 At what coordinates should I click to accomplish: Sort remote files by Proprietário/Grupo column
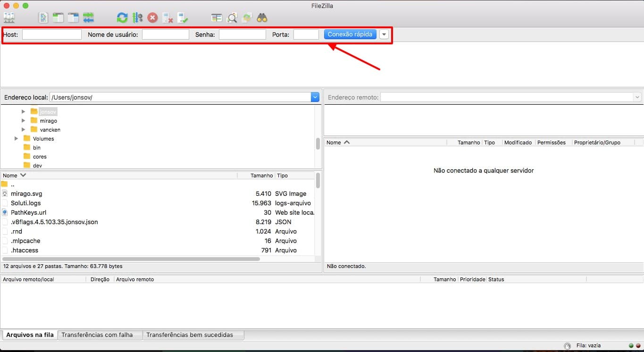[603, 142]
